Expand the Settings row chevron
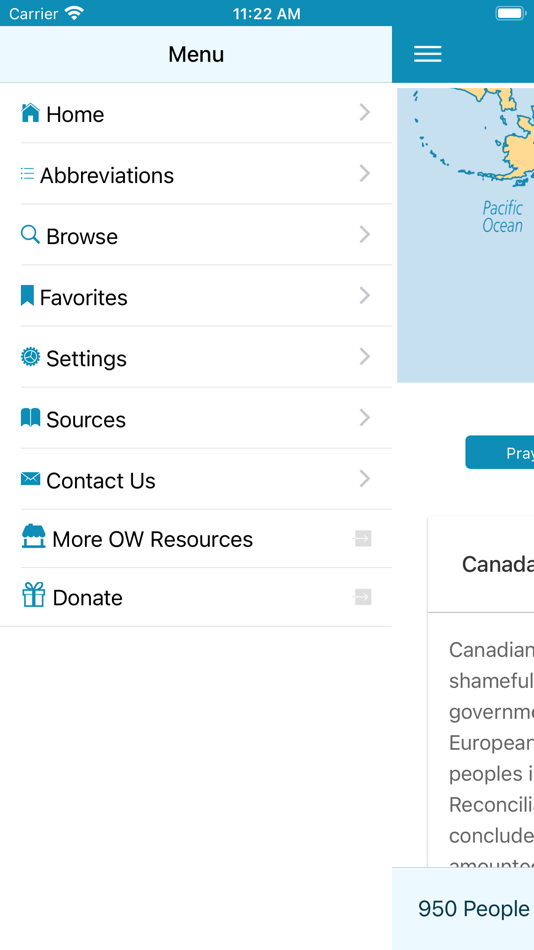The width and height of the screenshot is (534, 950). tap(364, 357)
